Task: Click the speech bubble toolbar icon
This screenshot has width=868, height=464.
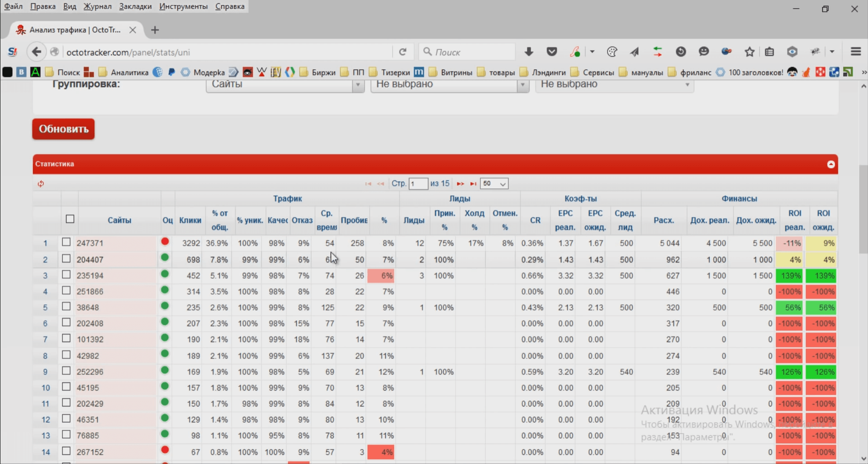Action: tap(703, 52)
